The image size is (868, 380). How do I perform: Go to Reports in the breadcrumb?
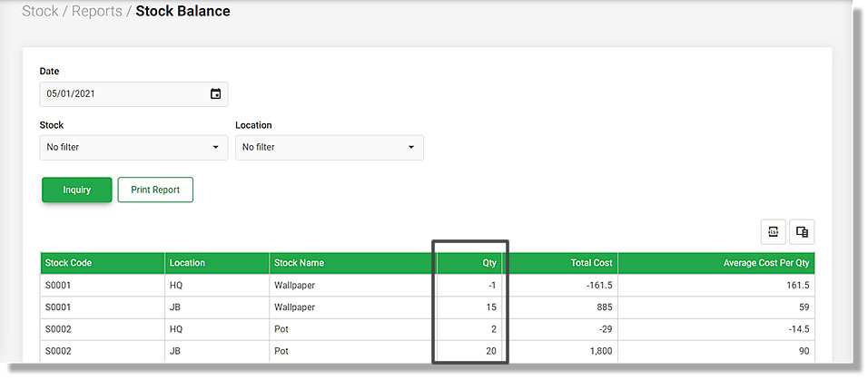click(x=97, y=12)
